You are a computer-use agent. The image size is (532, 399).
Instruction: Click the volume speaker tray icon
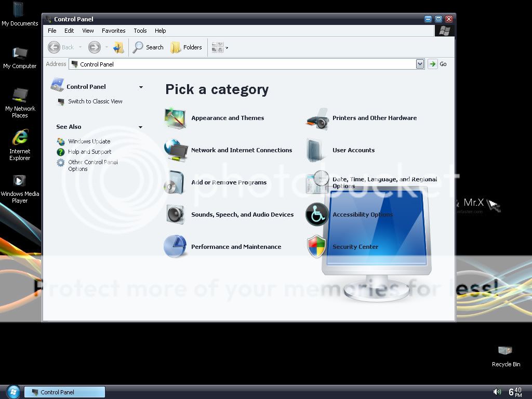tap(497, 392)
